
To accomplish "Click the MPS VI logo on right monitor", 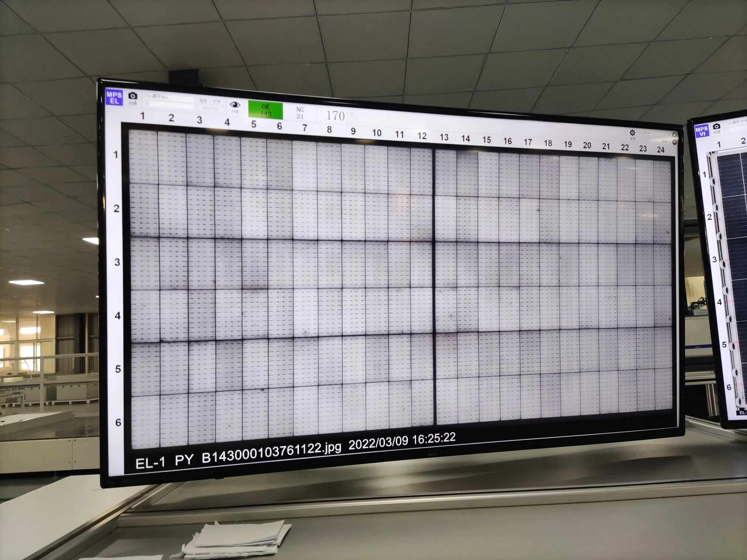I will pos(701,131).
